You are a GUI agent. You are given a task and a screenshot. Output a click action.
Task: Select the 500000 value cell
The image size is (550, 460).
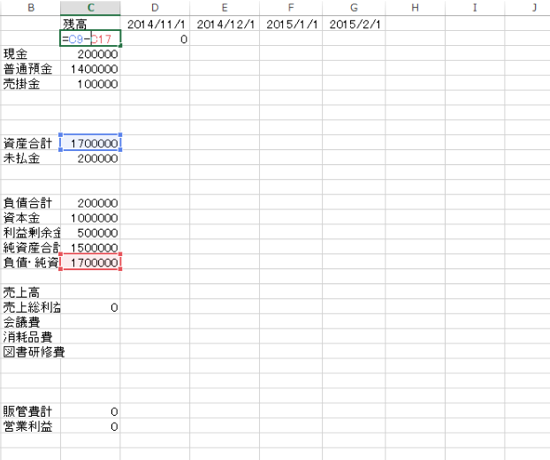point(90,232)
